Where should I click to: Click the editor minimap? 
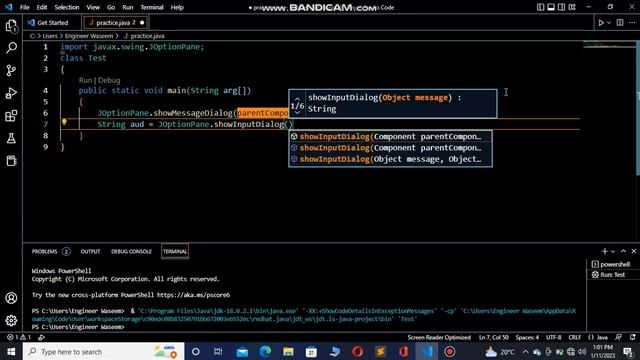(608, 45)
